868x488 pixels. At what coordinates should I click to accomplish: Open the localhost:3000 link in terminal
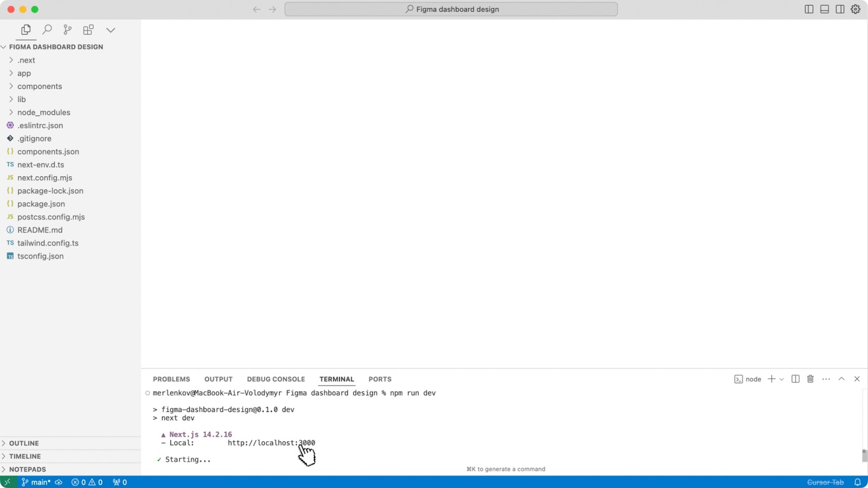[271, 443]
